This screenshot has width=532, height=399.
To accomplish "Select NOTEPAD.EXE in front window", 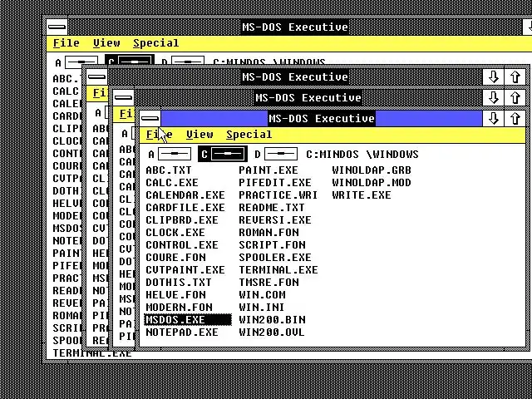I will pos(182,332).
